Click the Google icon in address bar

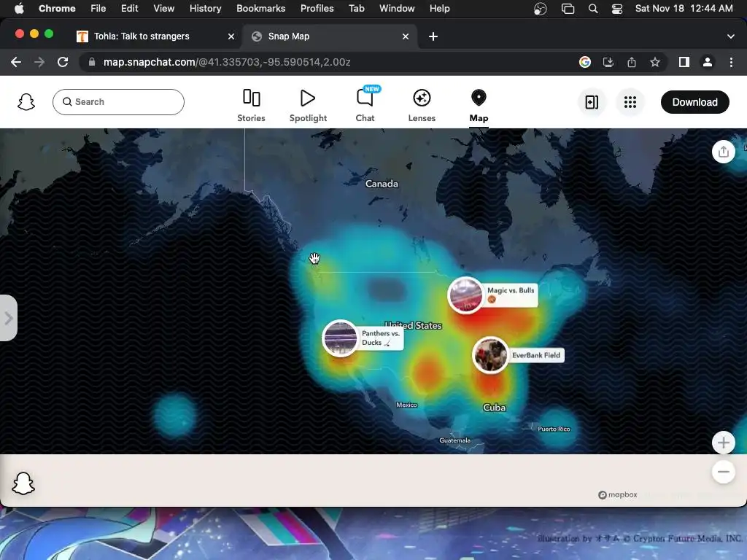tap(585, 62)
